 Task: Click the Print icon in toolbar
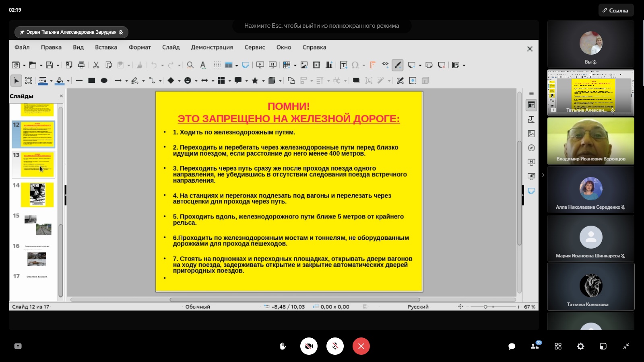point(81,65)
